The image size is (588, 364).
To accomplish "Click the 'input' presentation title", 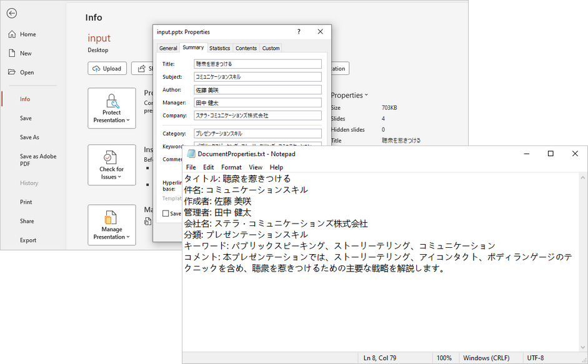I will pyautogui.click(x=99, y=38).
